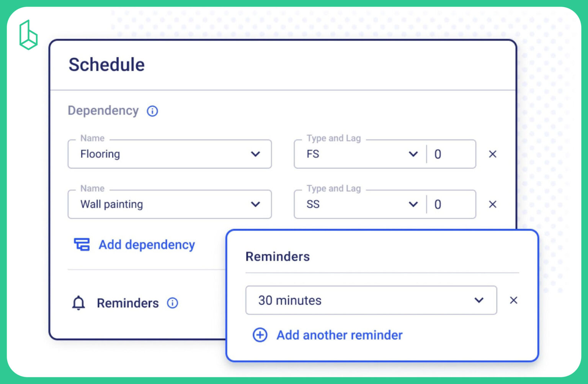
Task: Select Add another reminder
Action: point(339,335)
